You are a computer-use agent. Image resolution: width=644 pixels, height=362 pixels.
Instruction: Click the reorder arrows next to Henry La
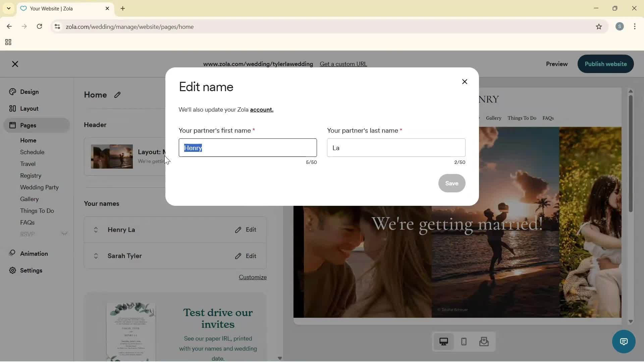click(96, 230)
